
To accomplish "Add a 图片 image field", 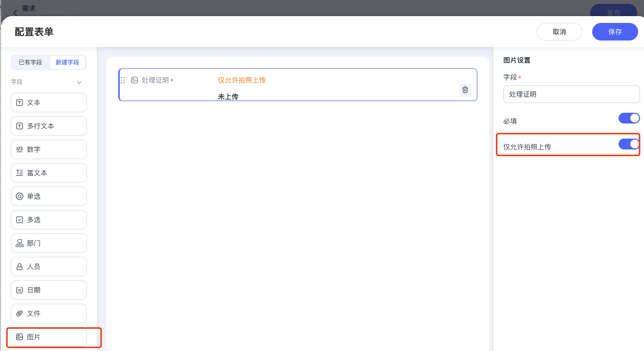I will pyautogui.click(x=49, y=337).
